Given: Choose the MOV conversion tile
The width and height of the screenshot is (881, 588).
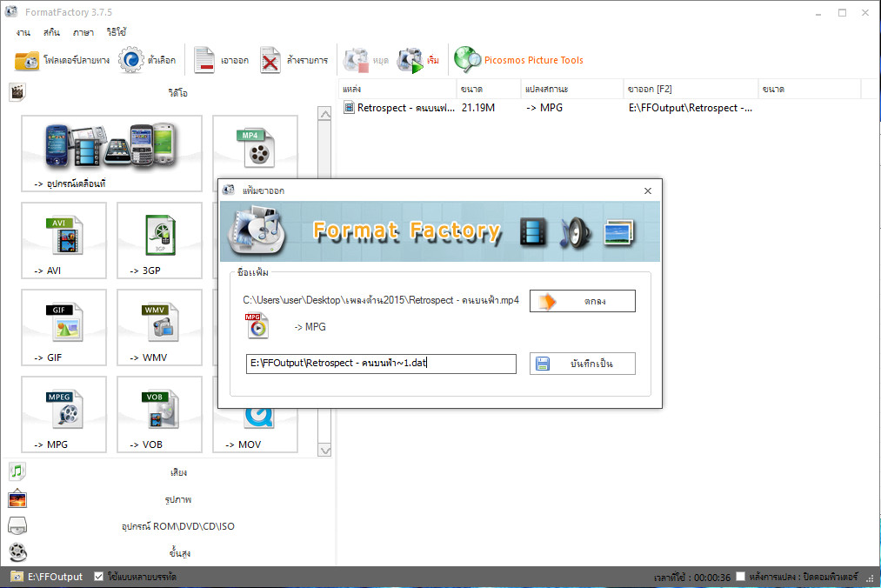Looking at the screenshot, I should pyautogui.click(x=255, y=430).
